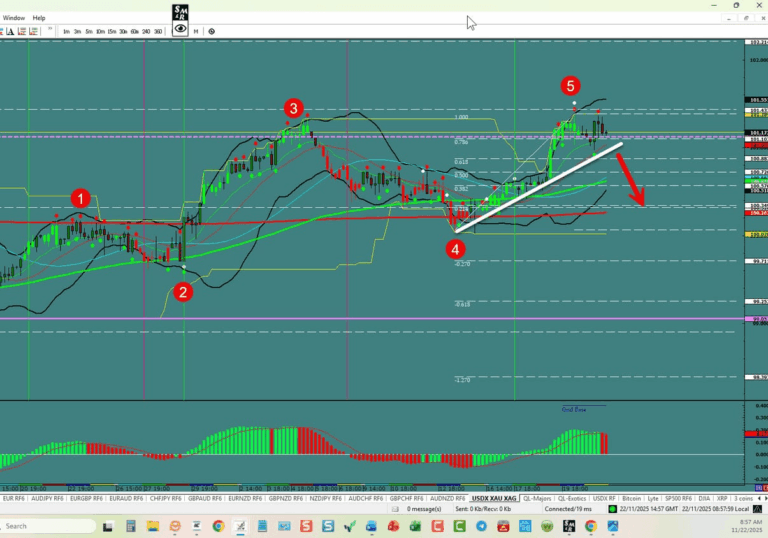768x538 pixels.
Task: Switch chart to 240 timeframe
Action: tap(146, 31)
